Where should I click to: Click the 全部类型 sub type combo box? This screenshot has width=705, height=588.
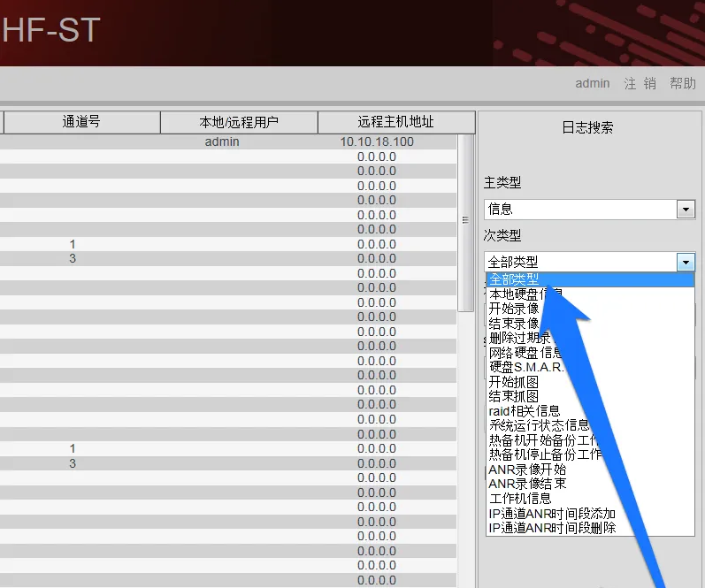[589, 262]
